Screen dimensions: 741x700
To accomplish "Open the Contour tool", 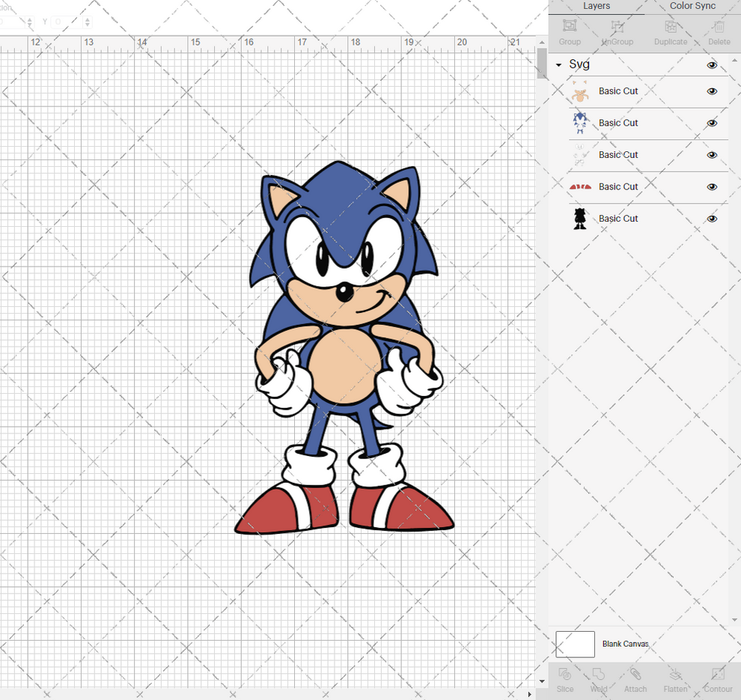I will click(x=718, y=680).
